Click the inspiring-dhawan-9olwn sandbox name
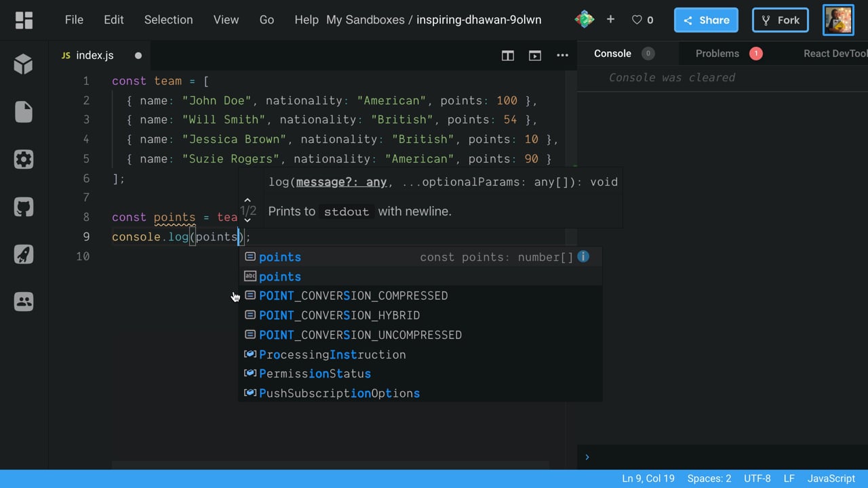The width and height of the screenshot is (868, 488). [479, 20]
